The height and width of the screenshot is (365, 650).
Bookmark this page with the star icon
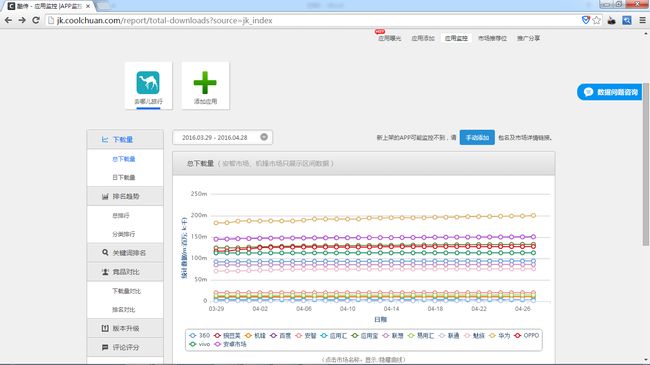597,20
